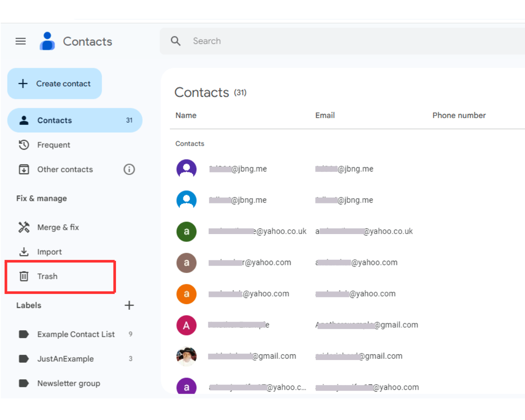Image resolution: width=525 pixels, height=420 pixels.
Task: Click info icon beside Other contacts
Action: (x=129, y=169)
